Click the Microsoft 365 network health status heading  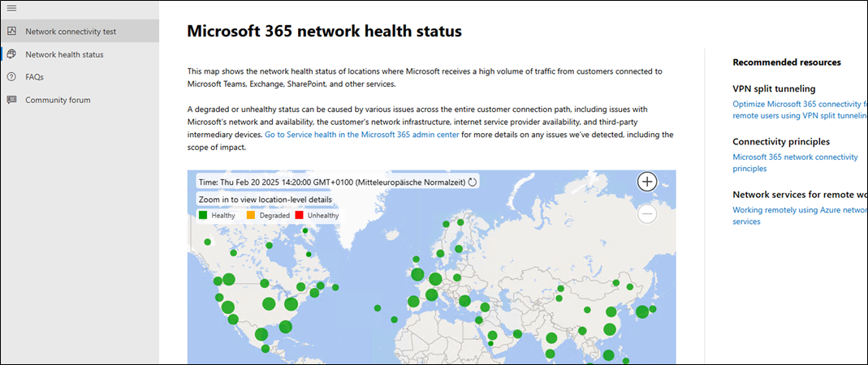[325, 31]
